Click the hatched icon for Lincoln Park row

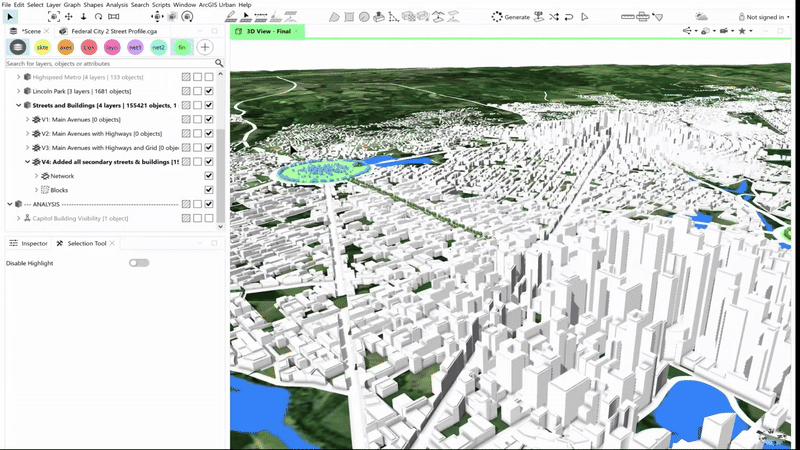click(x=186, y=91)
